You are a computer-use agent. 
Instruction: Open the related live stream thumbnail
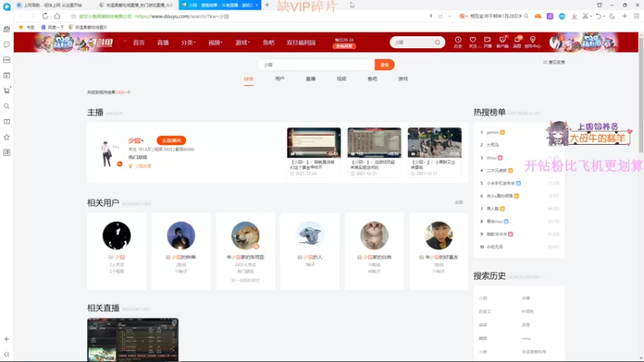click(x=133, y=339)
